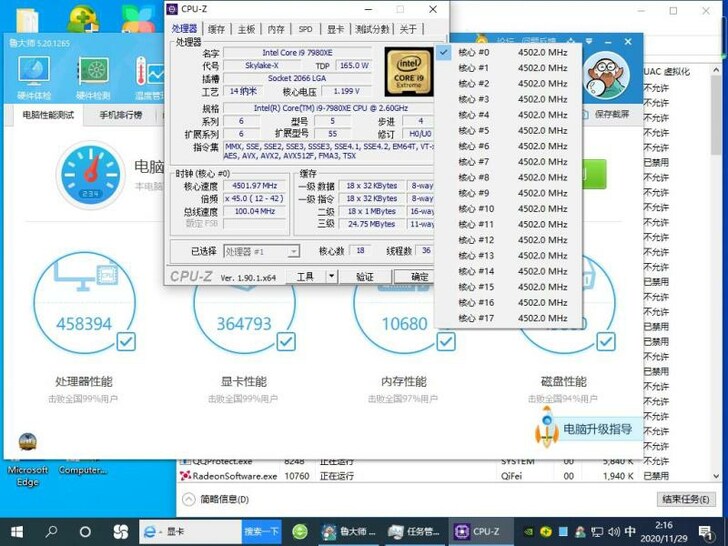The image size is (728, 546).
Task: Collapse Task Manager with 简略信息(D) expander
Action: point(216,500)
